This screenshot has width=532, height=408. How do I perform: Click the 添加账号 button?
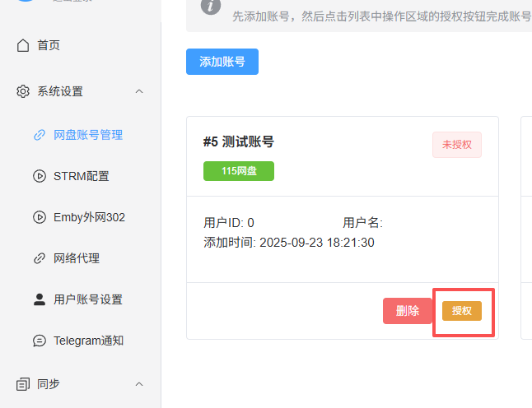222,62
